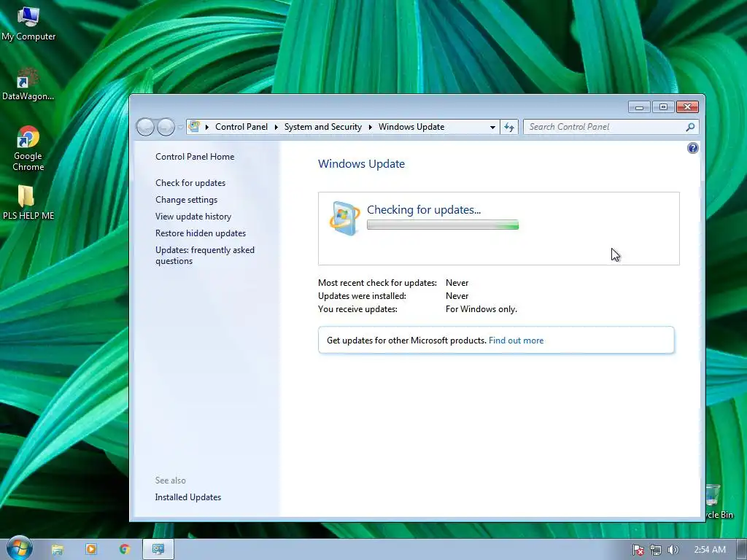747x560 pixels.
Task: Open Windows Explorer from taskbar
Action: [57, 550]
